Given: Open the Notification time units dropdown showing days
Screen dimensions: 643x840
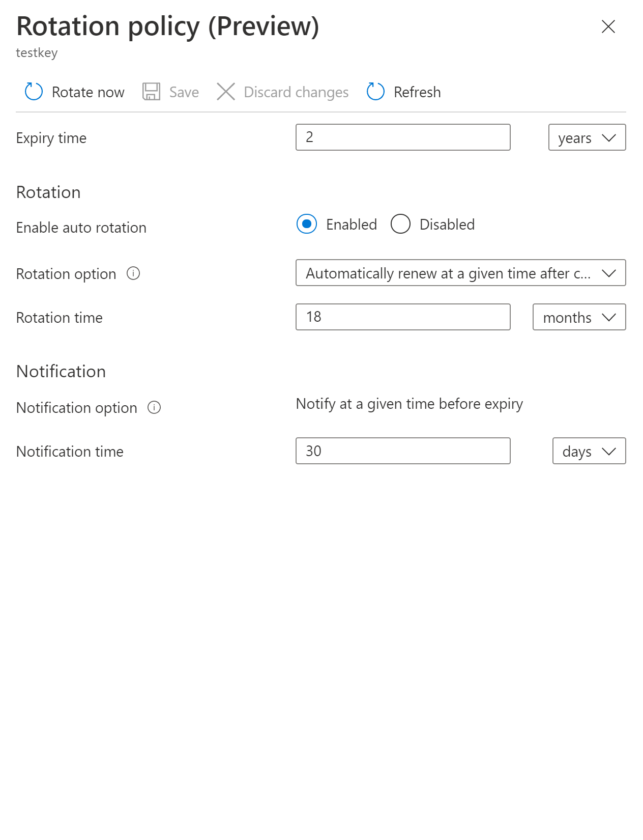Looking at the screenshot, I should tap(588, 451).
